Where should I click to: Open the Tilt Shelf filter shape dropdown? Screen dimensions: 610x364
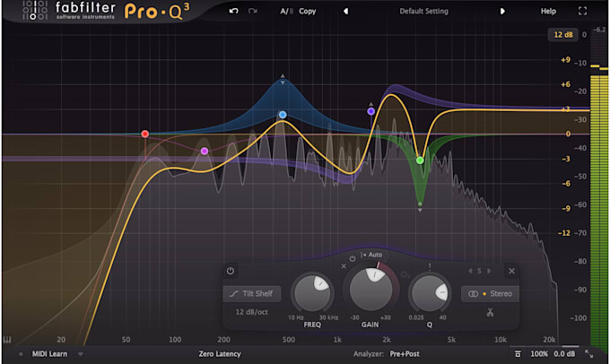point(252,293)
